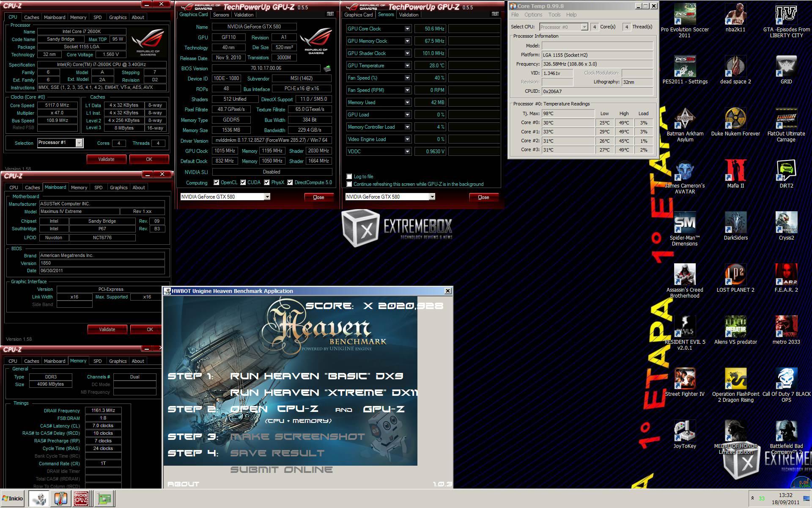Launch the Mafia II desktop icon

[735, 174]
